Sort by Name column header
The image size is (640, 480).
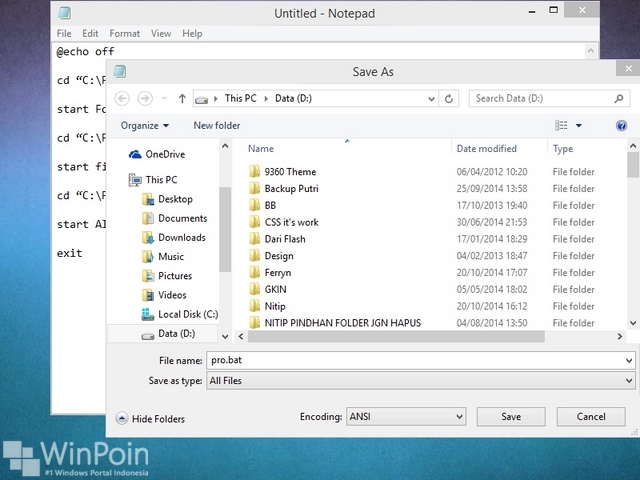tap(261, 149)
